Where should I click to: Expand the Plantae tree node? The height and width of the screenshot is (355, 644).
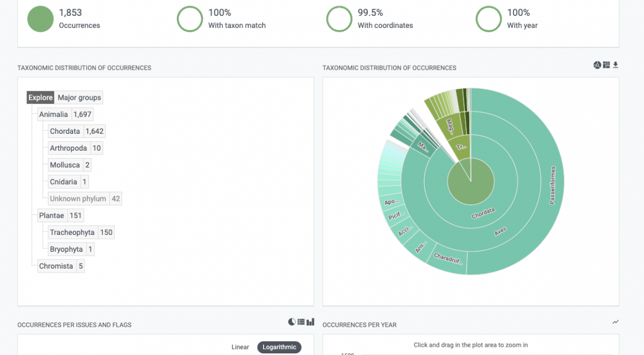click(x=52, y=216)
